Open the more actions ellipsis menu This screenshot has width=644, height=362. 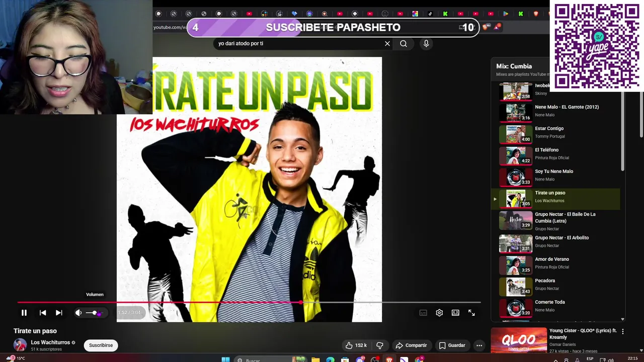click(479, 345)
